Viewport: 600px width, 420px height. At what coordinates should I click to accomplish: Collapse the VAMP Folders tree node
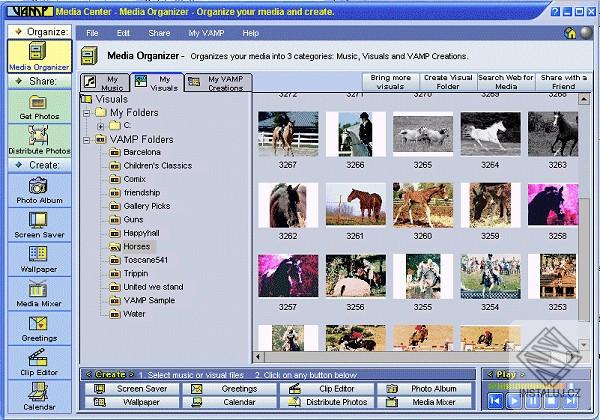[x=87, y=140]
